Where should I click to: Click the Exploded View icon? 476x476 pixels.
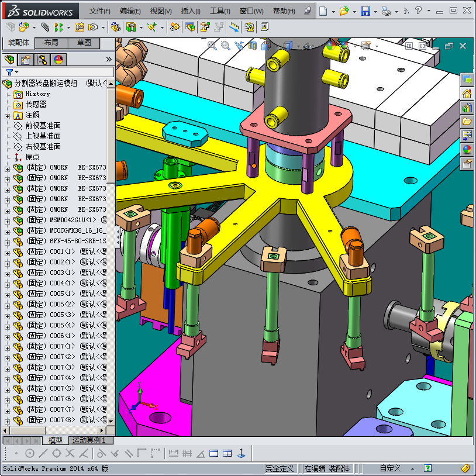click(x=205, y=27)
